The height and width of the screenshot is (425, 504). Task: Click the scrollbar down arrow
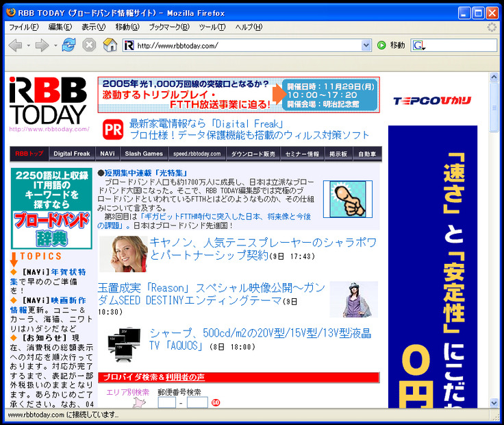click(494, 402)
